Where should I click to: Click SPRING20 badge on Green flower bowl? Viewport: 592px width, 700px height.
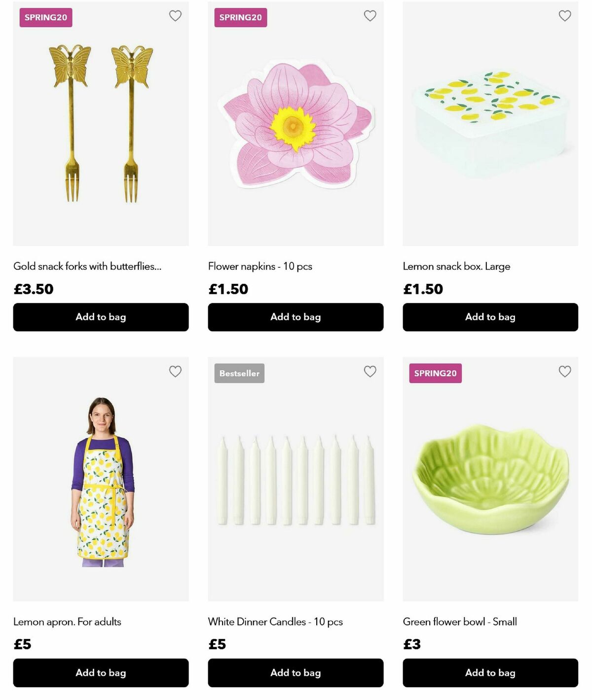[x=435, y=373]
